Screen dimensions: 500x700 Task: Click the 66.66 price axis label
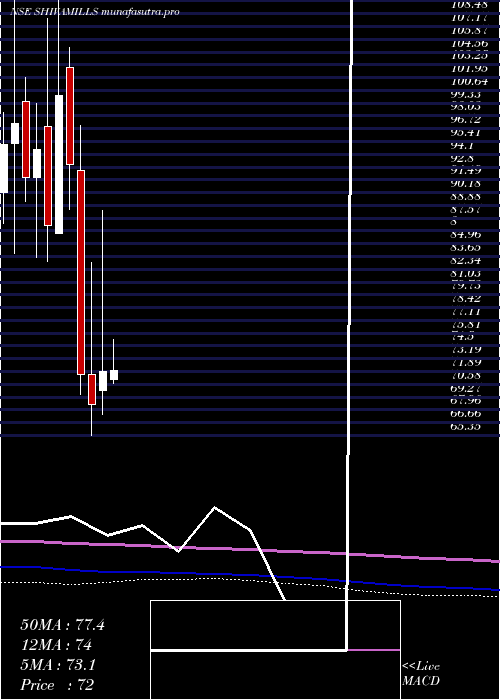click(x=467, y=413)
